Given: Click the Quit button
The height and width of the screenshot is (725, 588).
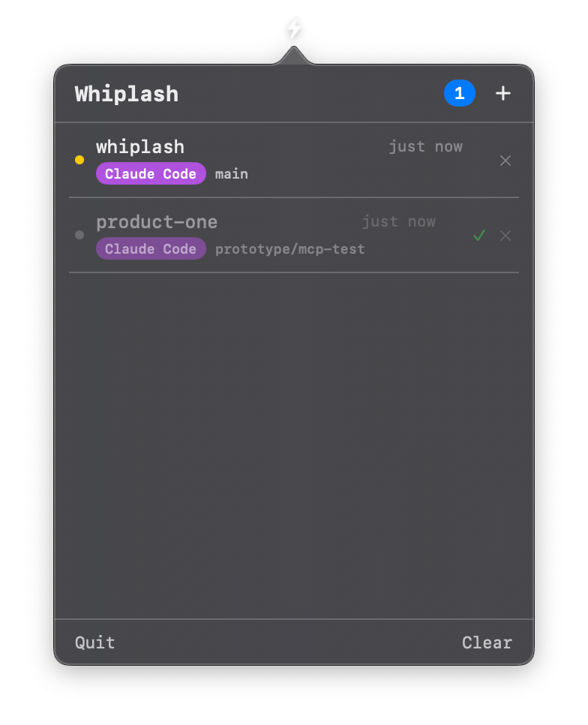Looking at the screenshot, I should [95, 642].
